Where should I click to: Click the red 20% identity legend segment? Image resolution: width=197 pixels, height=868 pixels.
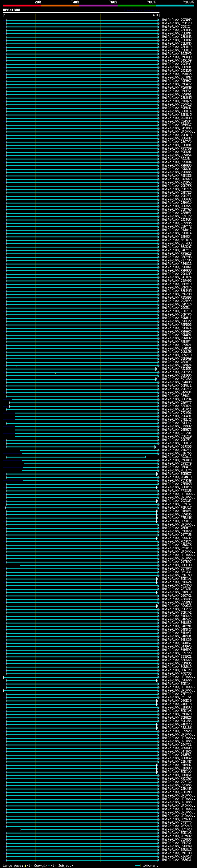[x=22, y=6]
